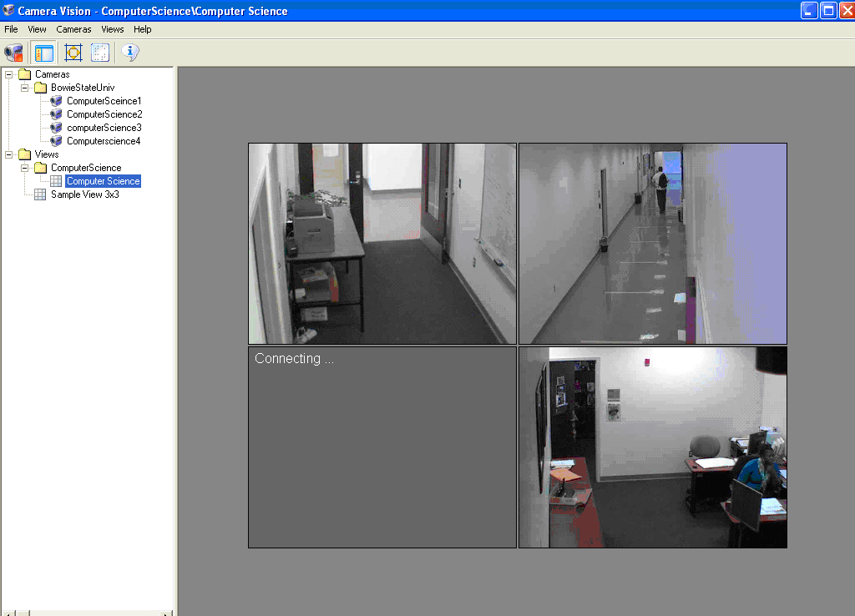Click the full screen view toolbar icon

(73, 53)
